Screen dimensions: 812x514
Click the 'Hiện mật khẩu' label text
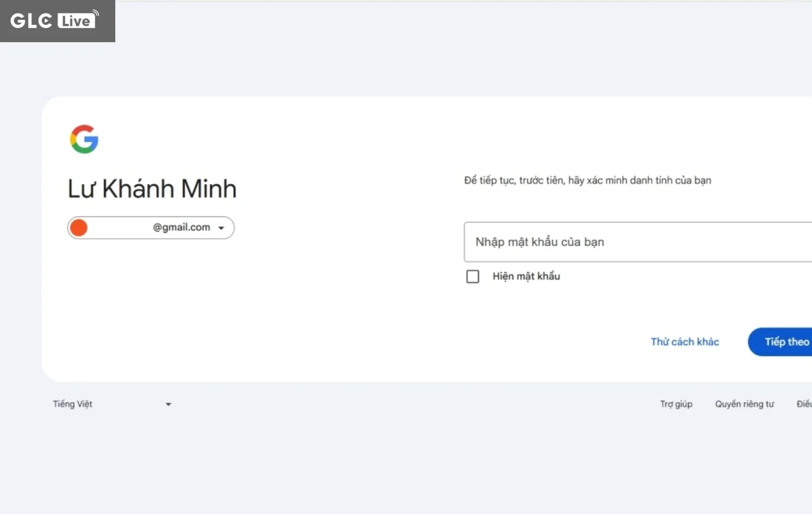(x=526, y=276)
